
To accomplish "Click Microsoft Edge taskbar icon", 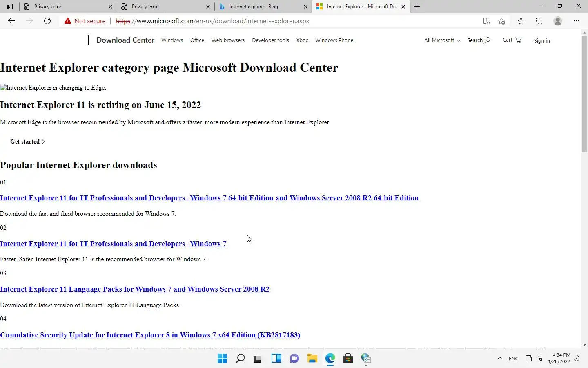I will (330, 359).
